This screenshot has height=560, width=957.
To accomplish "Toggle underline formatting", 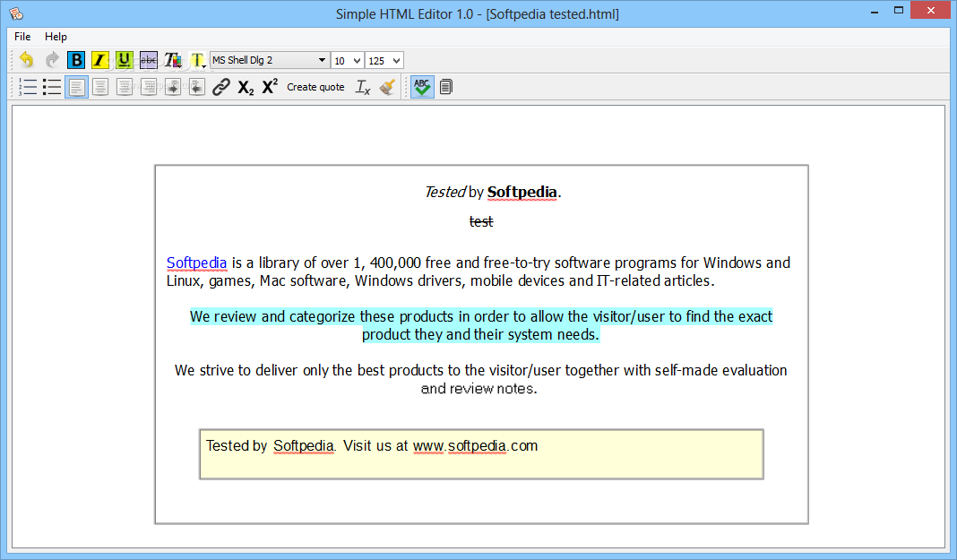I will click(124, 60).
